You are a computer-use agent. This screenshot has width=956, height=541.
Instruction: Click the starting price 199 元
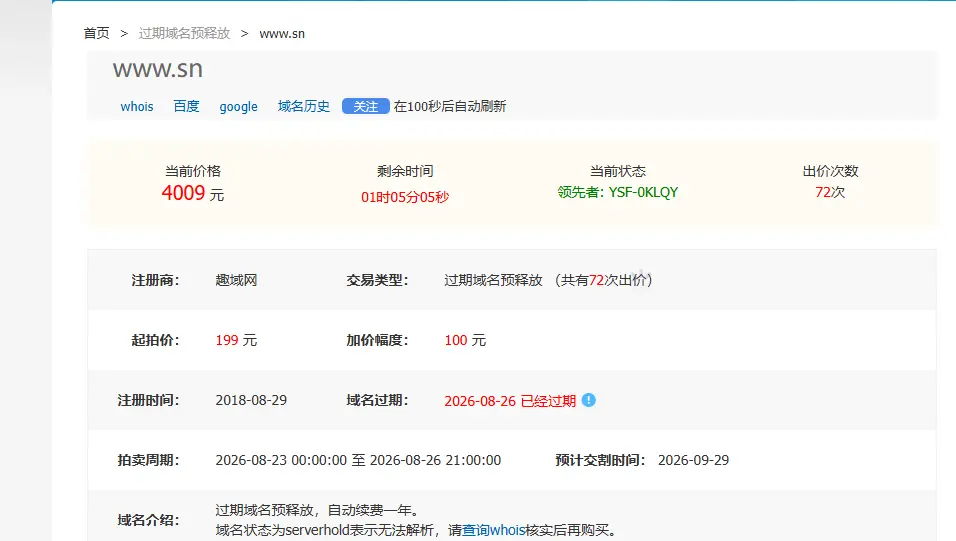(x=236, y=340)
